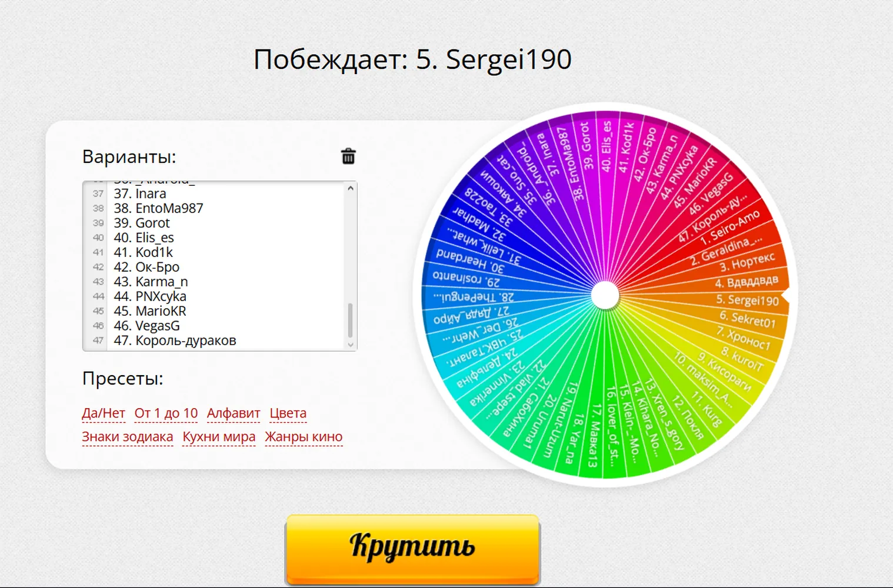Click the '45. MarioKR' entry
This screenshot has height=588, width=893.
point(150,311)
